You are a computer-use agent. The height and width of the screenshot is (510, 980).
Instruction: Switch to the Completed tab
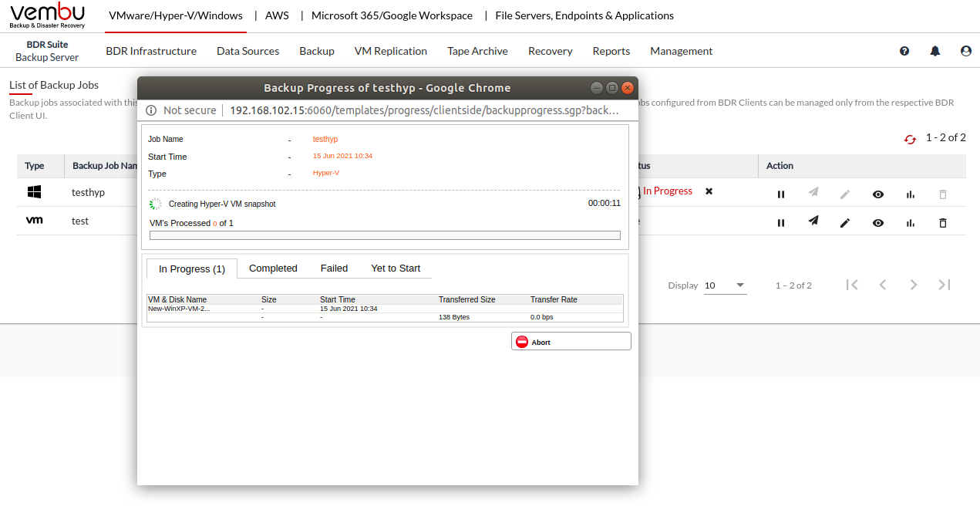pyautogui.click(x=273, y=269)
